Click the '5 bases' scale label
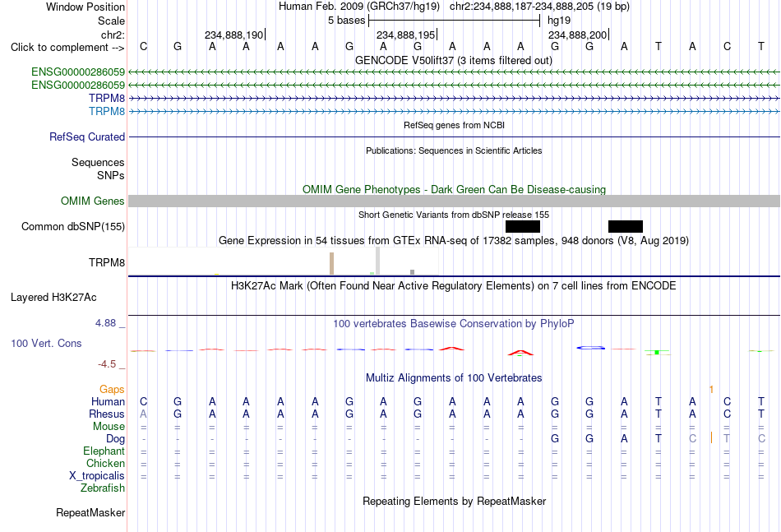This screenshot has height=532, width=781. pyautogui.click(x=346, y=21)
